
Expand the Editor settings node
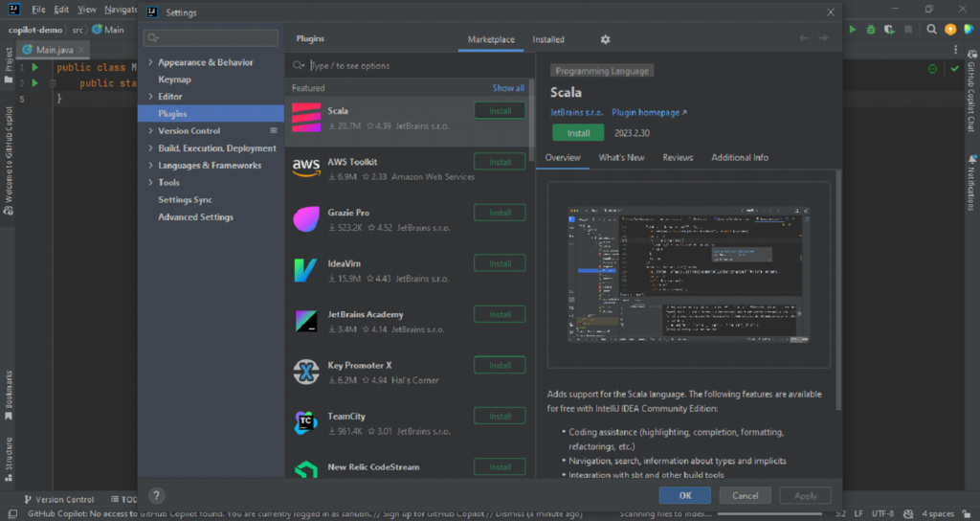pos(150,97)
